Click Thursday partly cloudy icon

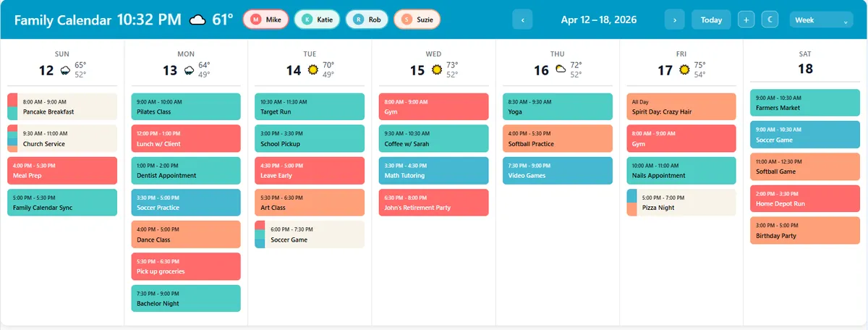pos(561,70)
